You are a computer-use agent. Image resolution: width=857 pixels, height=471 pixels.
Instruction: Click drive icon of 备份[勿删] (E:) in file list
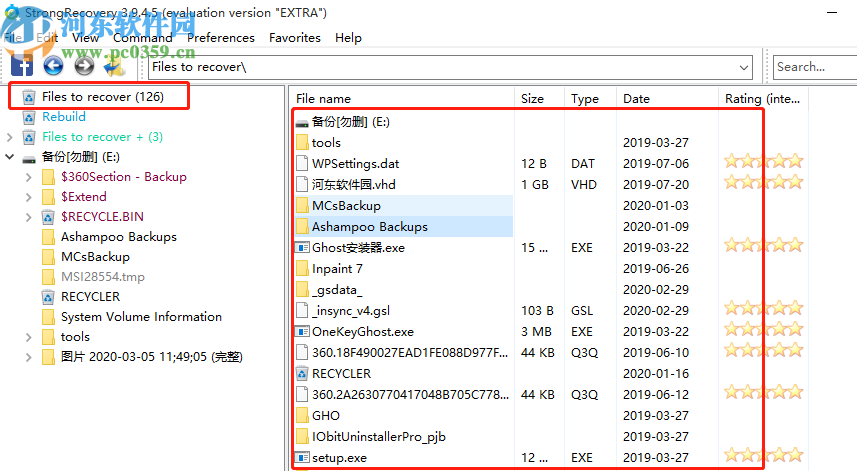pyautogui.click(x=302, y=123)
